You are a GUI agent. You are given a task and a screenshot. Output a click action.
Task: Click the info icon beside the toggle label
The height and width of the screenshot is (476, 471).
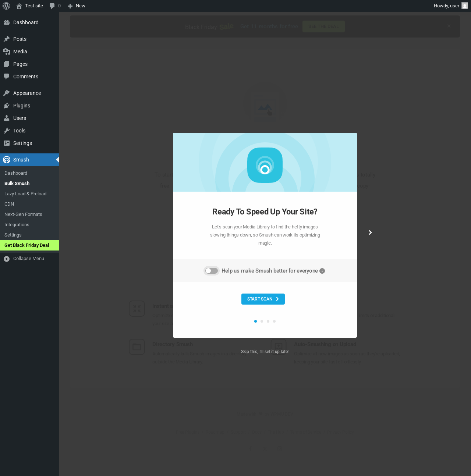click(322, 271)
